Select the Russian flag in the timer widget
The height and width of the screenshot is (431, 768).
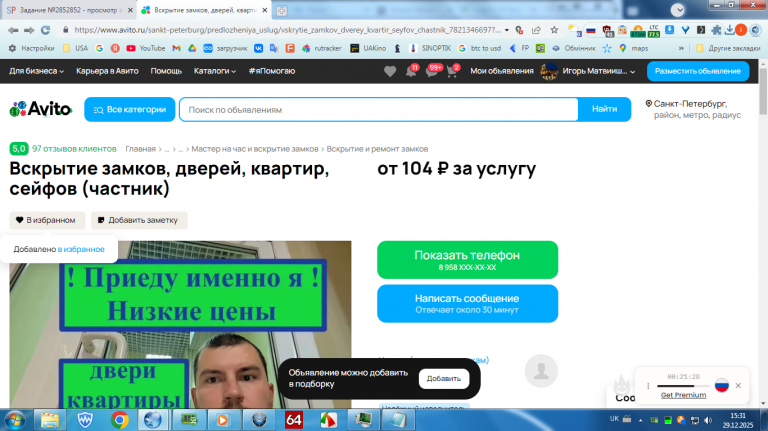click(x=721, y=385)
